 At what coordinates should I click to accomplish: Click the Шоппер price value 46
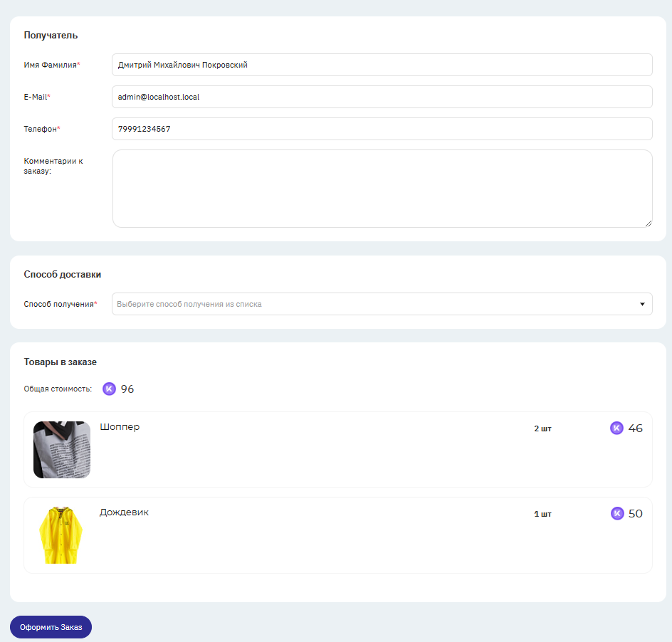pyautogui.click(x=635, y=428)
